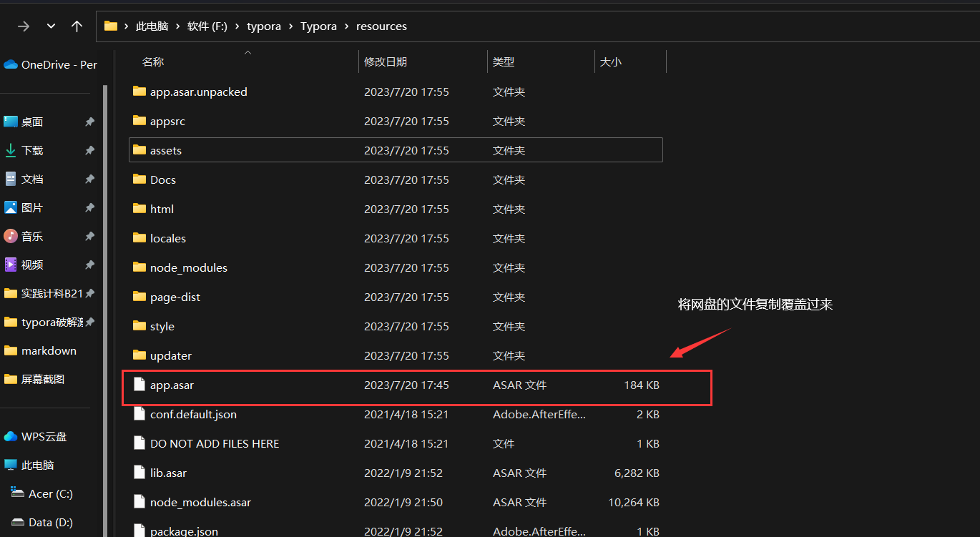The height and width of the screenshot is (537, 980).
Task: Click the pin icon beside 文档
Action: coord(89,179)
